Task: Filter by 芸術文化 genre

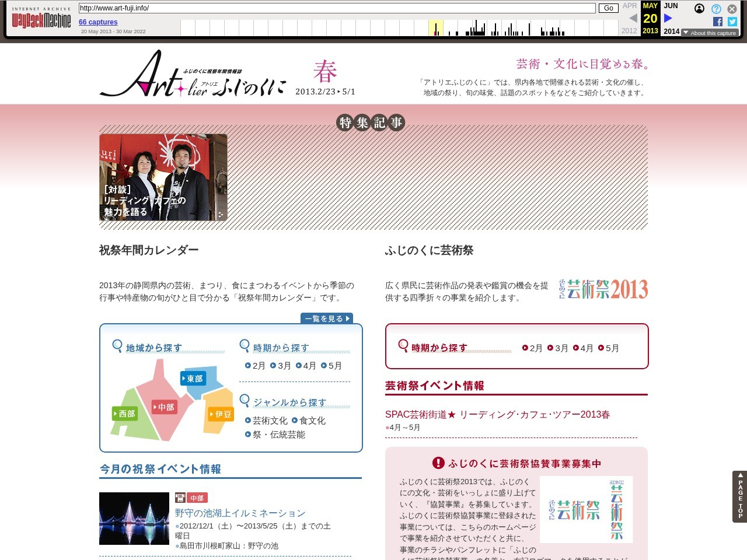Action: (x=266, y=421)
